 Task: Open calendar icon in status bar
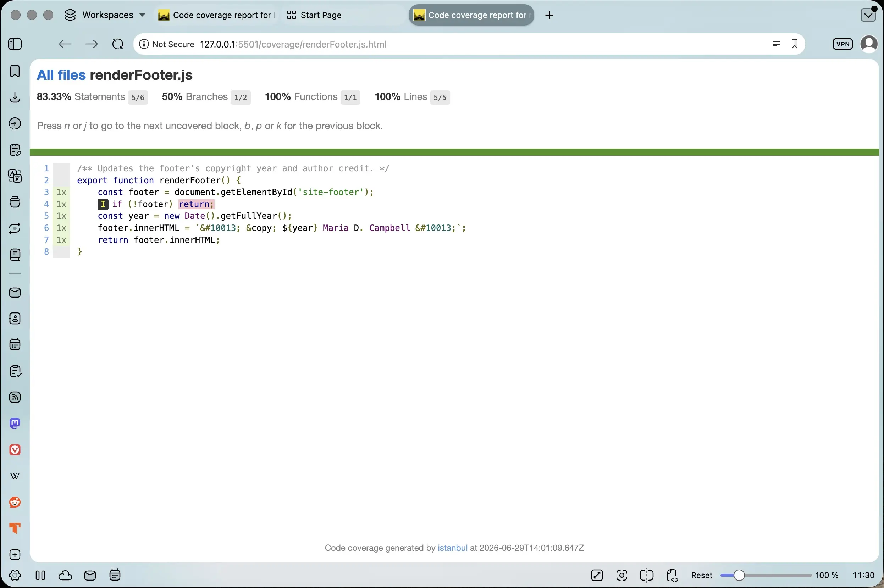[x=115, y=575]
